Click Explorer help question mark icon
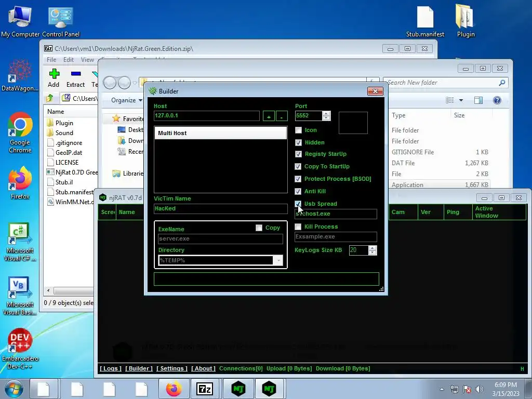The image size is (532, 399). click(x=497, y=100)
